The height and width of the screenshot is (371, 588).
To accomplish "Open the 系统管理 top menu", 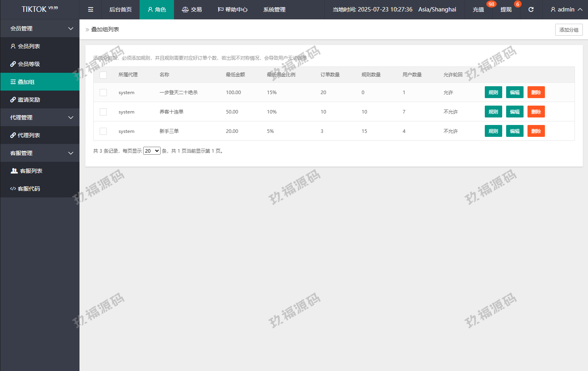I will (x=274, y=9).
